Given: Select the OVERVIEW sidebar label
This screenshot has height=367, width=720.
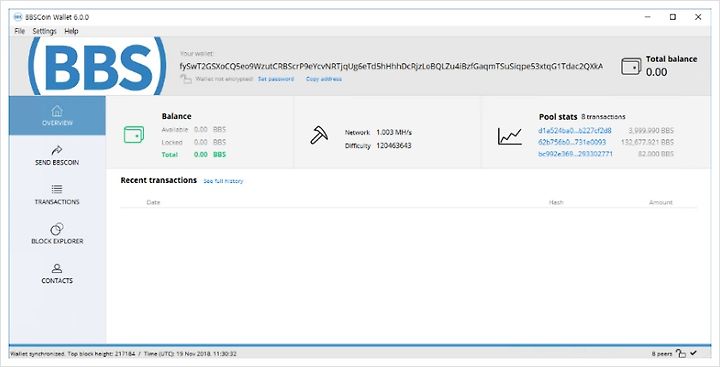Looking at the screenshot, I should coord(57,123).
